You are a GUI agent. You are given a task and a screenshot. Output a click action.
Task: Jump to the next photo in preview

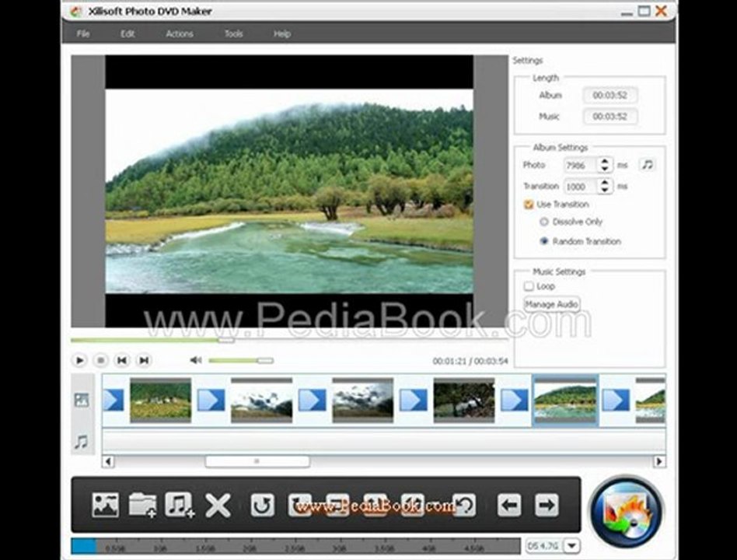click(144, 360)
